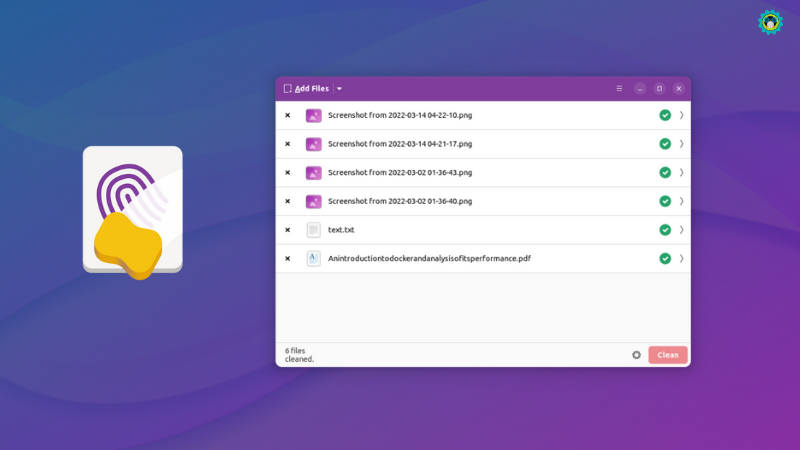Click green check status of text.txt
This screenshot has width=800, height=450.
tap(665, 230)
